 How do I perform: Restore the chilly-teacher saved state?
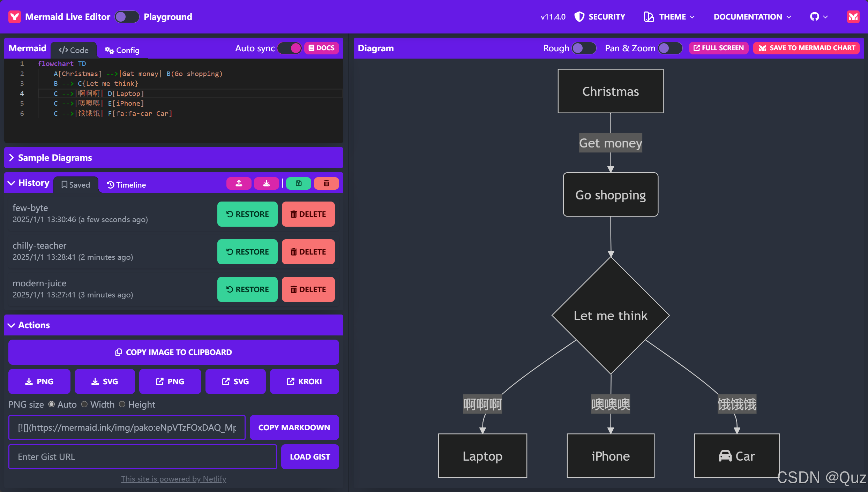pyautogui.click(x=247, y=252)
